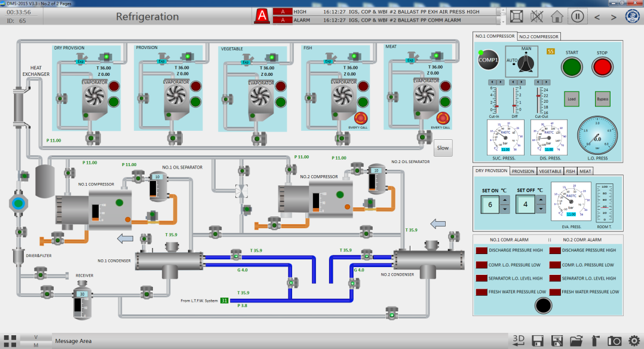Turn the AUTO/MAN selector knob
644x349 pixels.
[526, 63]
